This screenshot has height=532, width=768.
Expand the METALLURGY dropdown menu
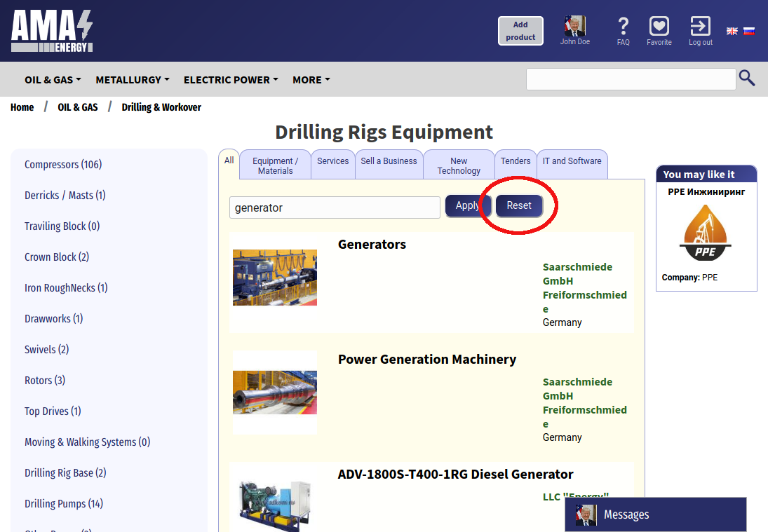(x=133, y=80)
